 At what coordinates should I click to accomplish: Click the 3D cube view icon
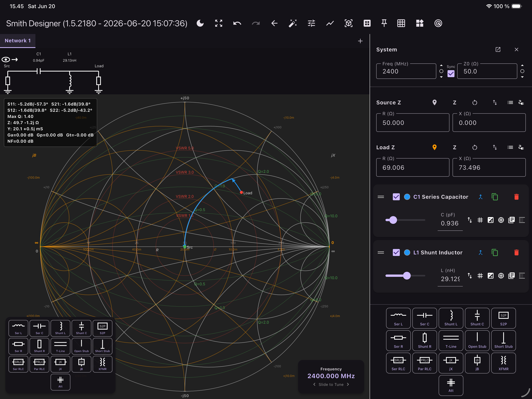tap(349, 23)
